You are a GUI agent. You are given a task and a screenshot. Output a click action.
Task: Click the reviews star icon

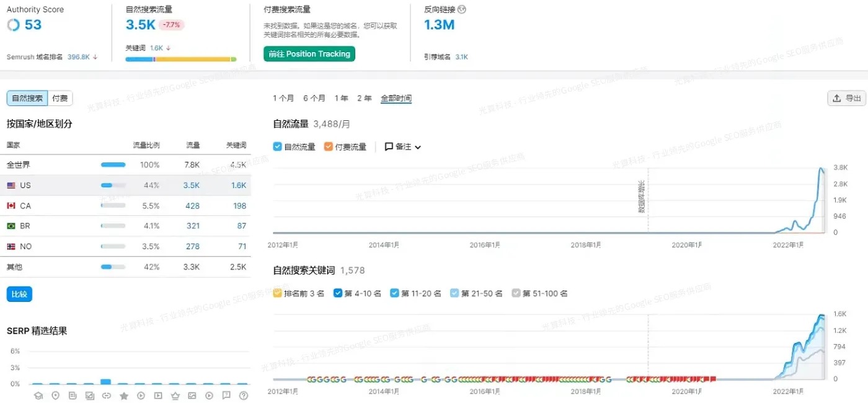click(x=123, y=396)
